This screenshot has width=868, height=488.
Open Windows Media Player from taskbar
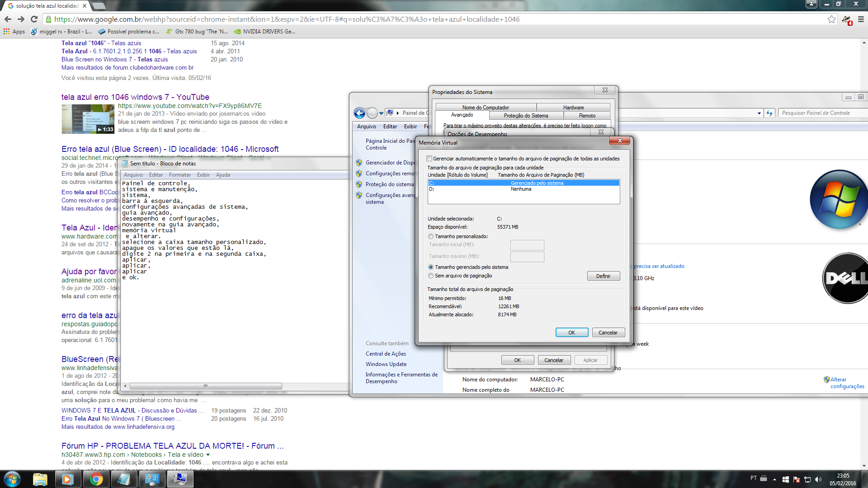click(x=68, y=479)
